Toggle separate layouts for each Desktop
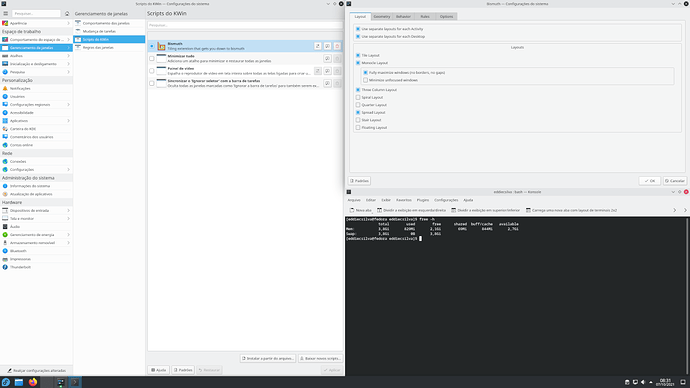The width and height of the screenshot is (690, 388). (358, 37)
